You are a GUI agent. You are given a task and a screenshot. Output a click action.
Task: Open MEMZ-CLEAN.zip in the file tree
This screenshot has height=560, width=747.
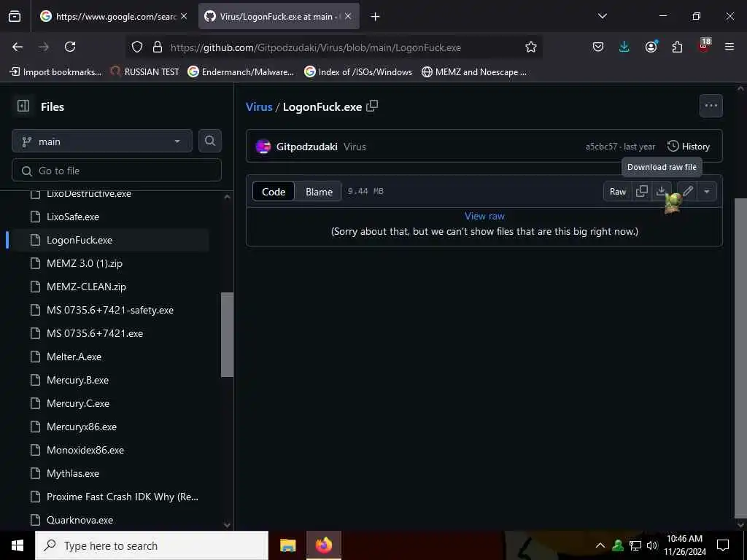[x=86, y=287]
